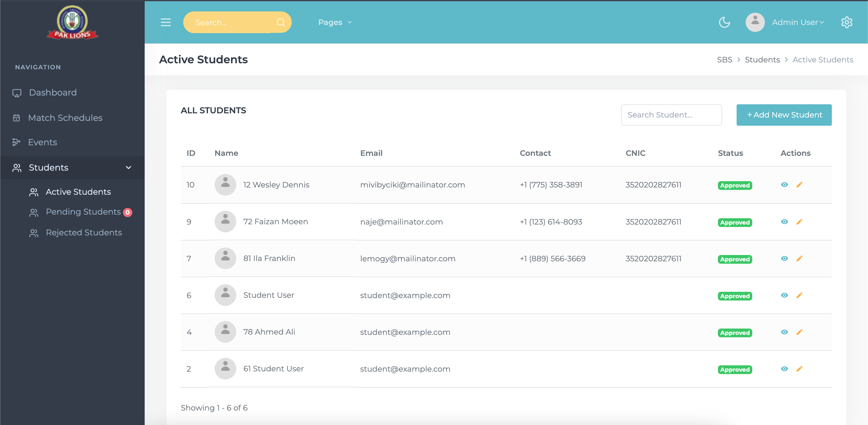Screen dimensions: 868x425
Task: Open the settings gear icon
Action: tap(846, 22)
